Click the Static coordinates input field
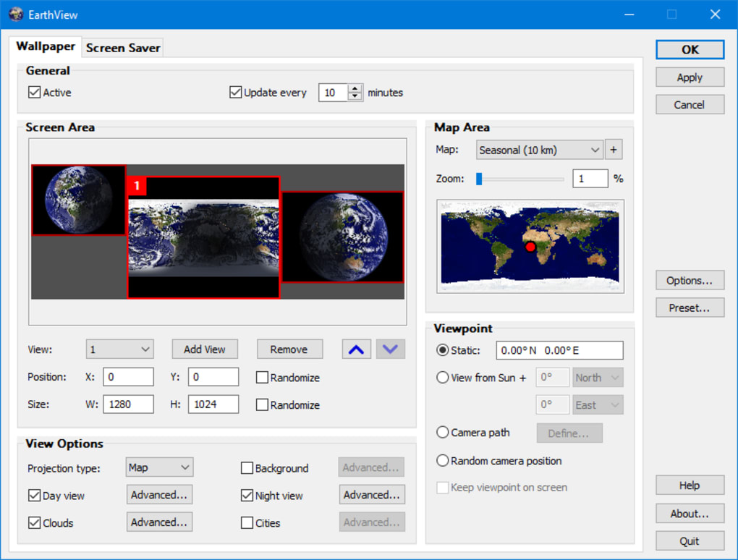The image size is (738, 560). [559, 351]
